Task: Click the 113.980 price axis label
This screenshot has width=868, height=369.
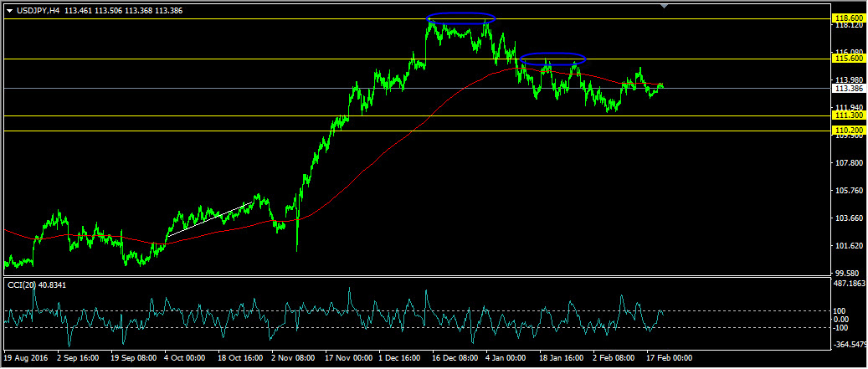Action: (x=850, y=80)
